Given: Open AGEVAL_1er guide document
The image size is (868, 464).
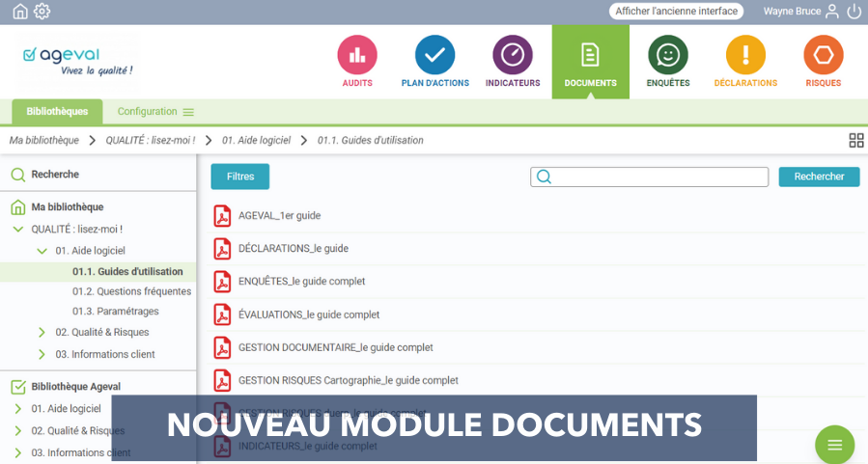Looking at the screenshot, I should pos(280,216).
